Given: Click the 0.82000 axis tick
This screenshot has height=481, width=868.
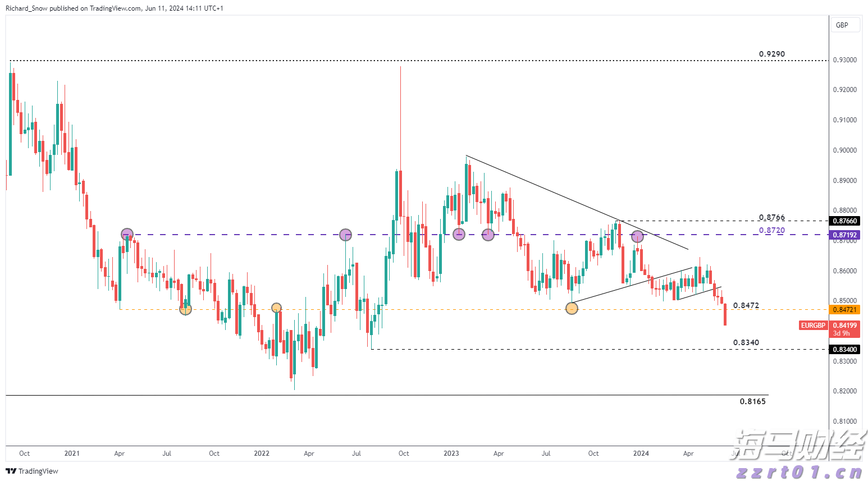Looking at the screenshot, I should pyautogui.click(x=844, y=391).
